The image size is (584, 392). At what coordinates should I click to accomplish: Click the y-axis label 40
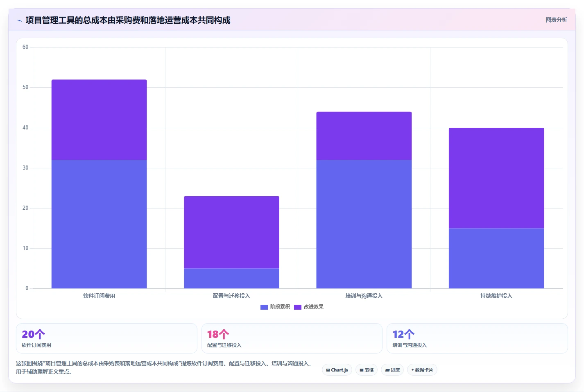[x=25, y=128]
